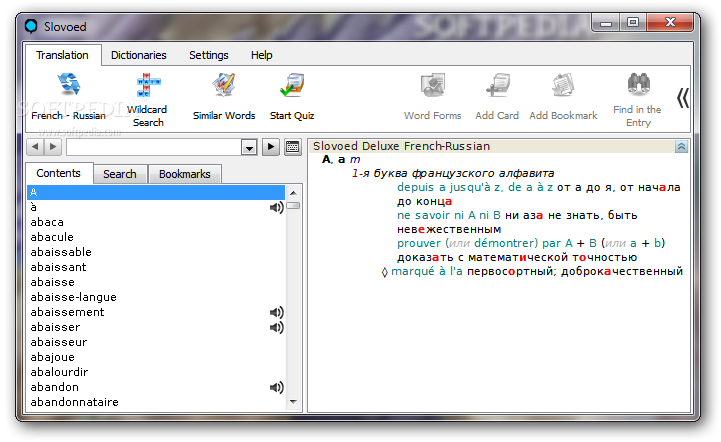Open the Translation tab

(63, 55)
